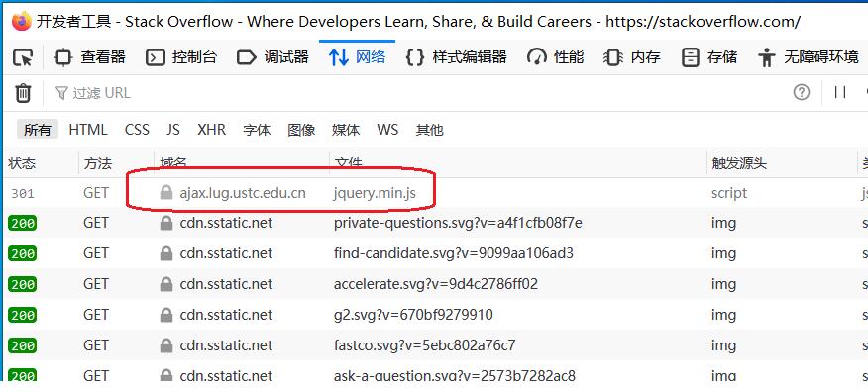Switch to the 性能 performance tab

pos(556,57)
